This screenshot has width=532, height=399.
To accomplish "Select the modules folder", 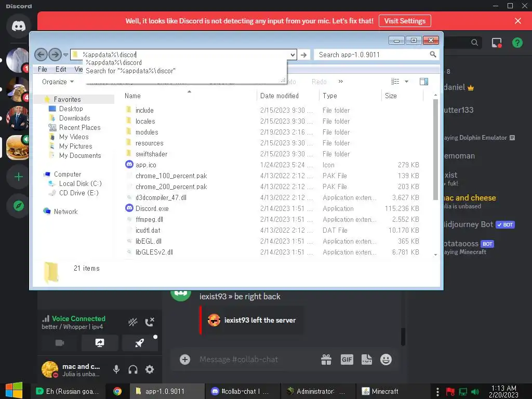I will (147, 132).
